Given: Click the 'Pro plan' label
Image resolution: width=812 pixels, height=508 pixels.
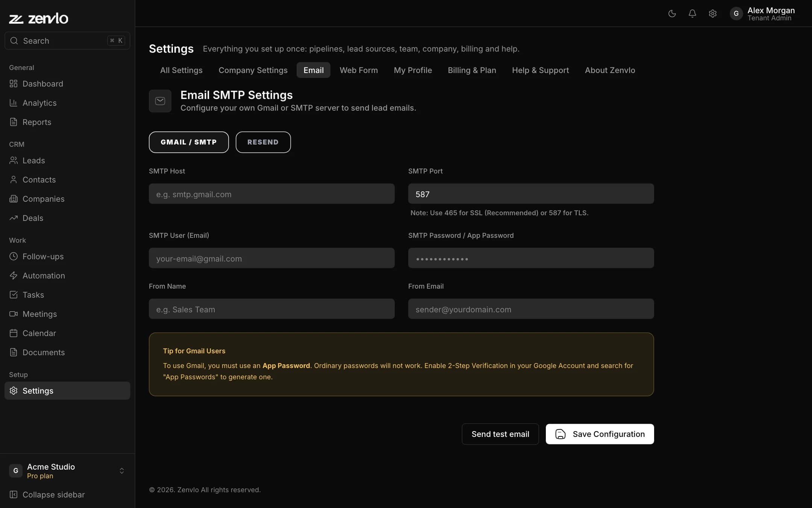Looking at the screenshot, I should pos(40,476).
